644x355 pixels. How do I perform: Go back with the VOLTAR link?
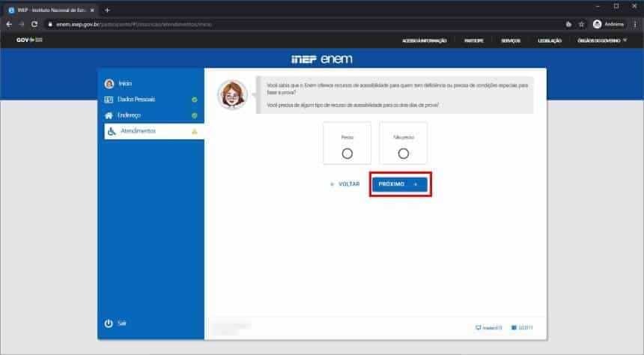pyautogui.click(x=344, y=184)
